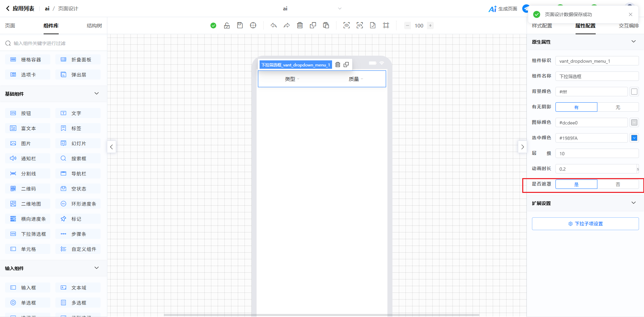Screen dimensions: 644x317
Task: Click the 下拉子项设置 button
Action: click(585, 224)
